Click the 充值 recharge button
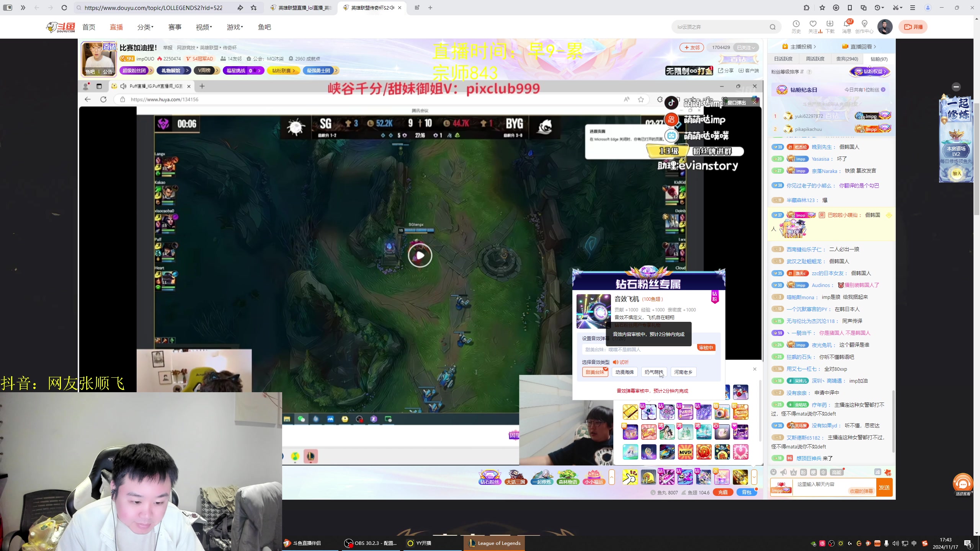 [723, 492]
